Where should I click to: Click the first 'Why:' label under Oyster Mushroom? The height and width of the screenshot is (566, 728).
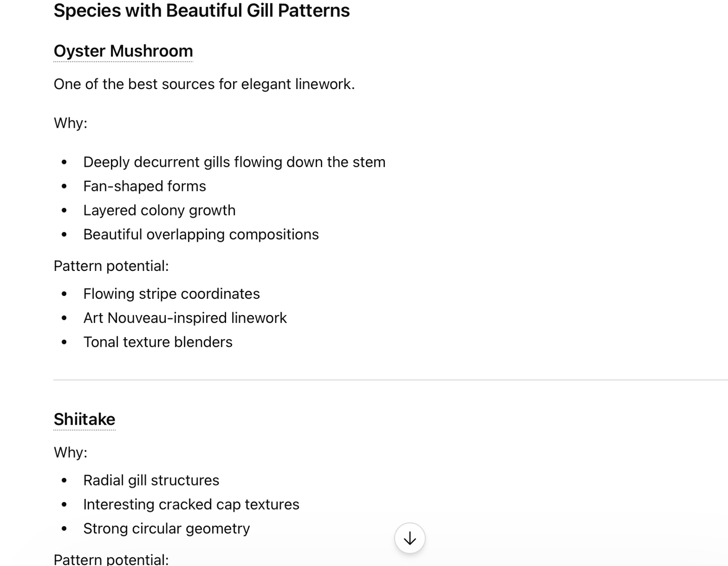pos(70,123)
